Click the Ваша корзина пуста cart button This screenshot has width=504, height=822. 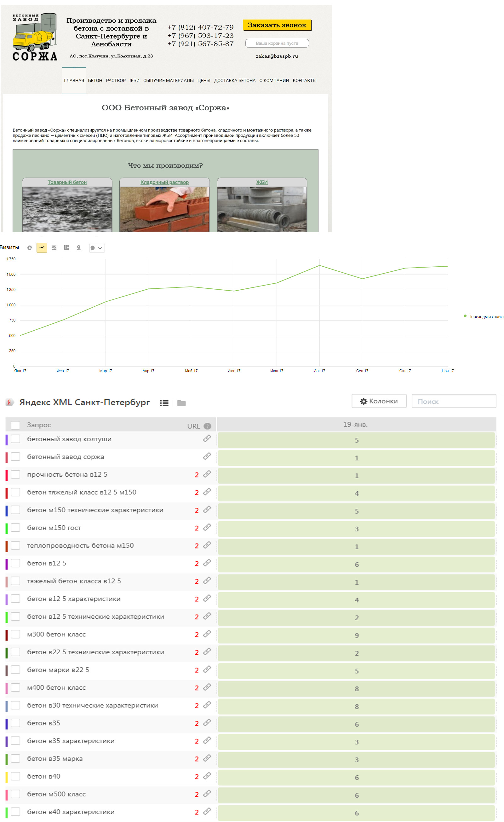tap(277, 43)
